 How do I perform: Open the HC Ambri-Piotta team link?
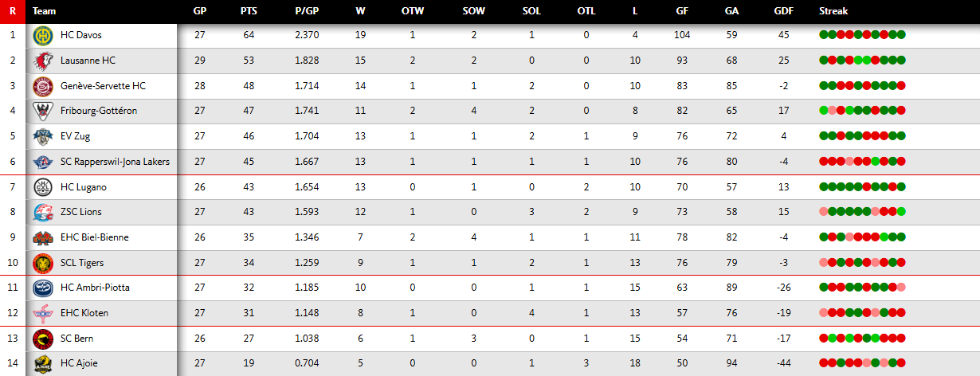[x=95, y=288]
